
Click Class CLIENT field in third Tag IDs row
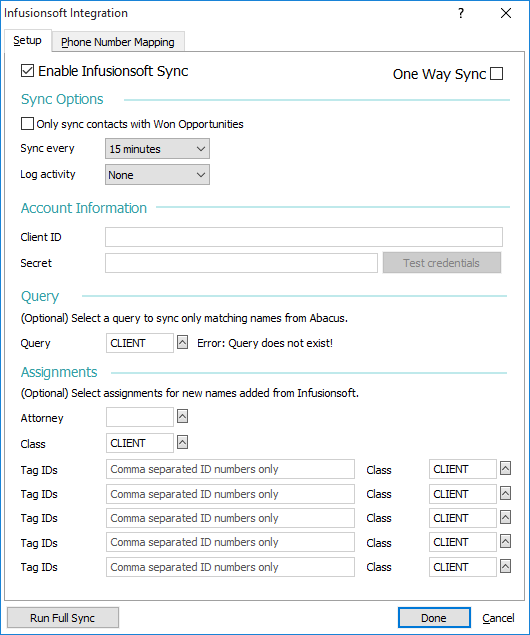tap(463, 518)
